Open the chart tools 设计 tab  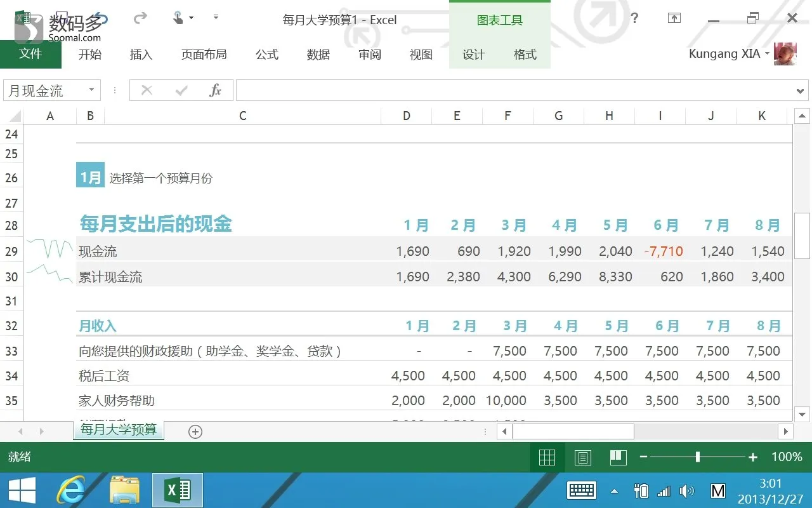473,55
